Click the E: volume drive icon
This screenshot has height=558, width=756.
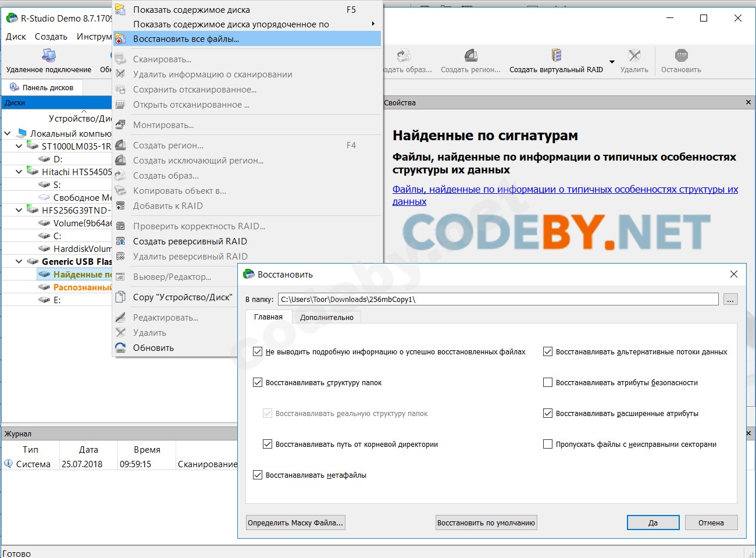44,300
